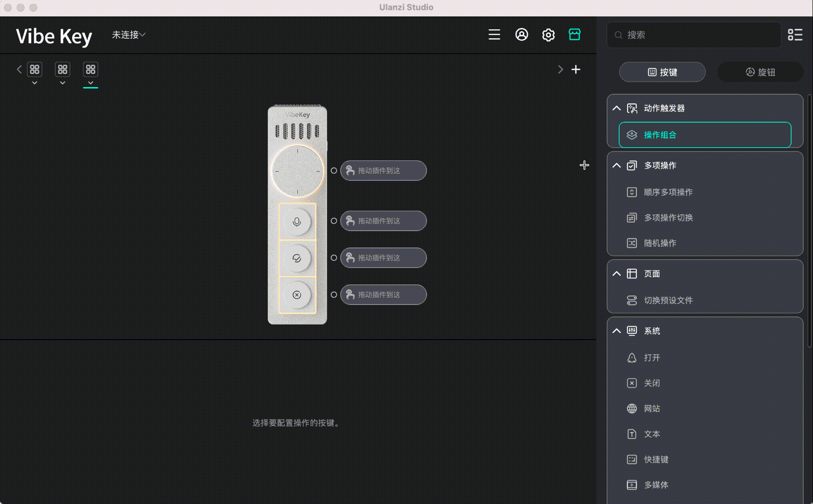
Task: Select the 打开 system action
Action: (x=705, y=358)
